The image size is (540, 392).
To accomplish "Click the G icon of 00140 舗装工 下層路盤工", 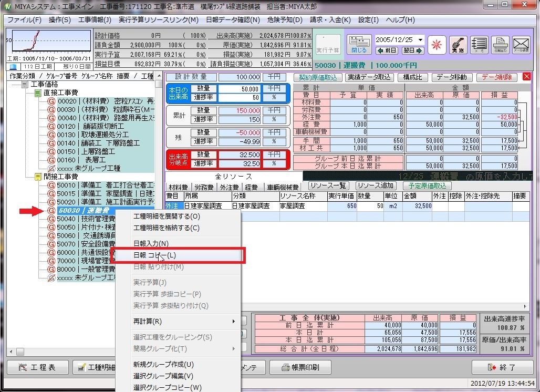I will (51, 143).
